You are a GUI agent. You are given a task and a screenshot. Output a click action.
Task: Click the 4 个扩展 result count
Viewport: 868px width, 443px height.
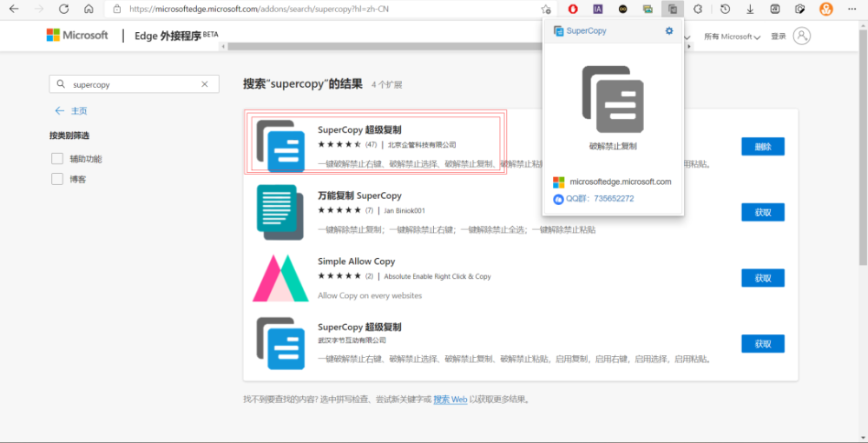(x=386, y=85)
